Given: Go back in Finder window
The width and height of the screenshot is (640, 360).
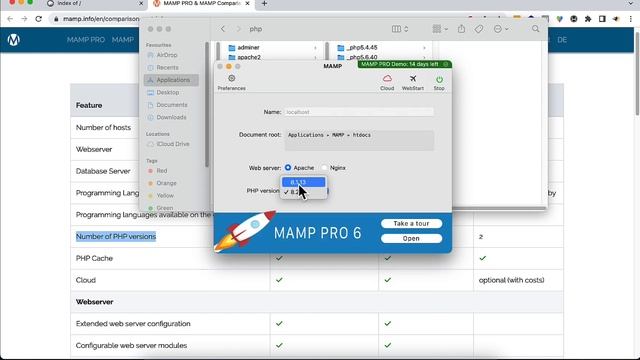Looking at the screenshot, I should (223, 29).
